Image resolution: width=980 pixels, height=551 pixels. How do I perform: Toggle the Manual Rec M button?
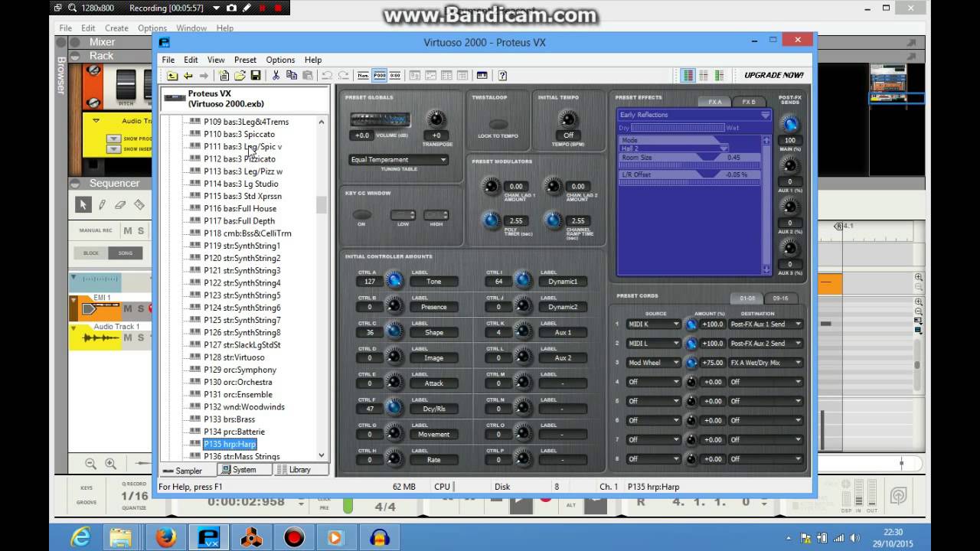coord(128,230)
